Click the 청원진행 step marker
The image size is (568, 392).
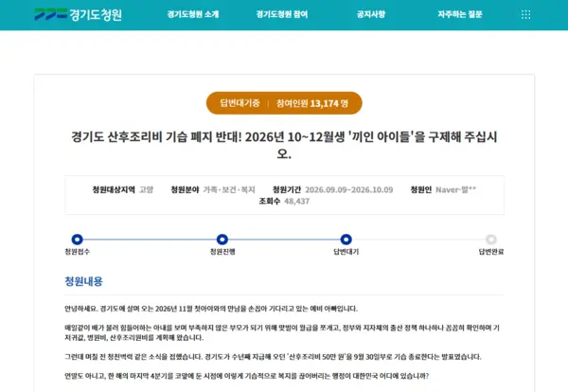tap(222, 240)
